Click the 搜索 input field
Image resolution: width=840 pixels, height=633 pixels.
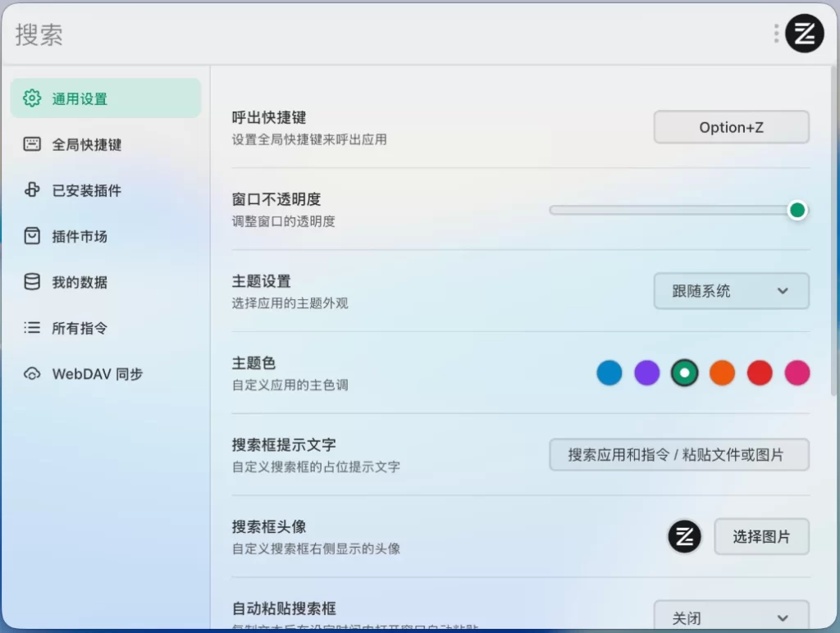tap(328, 34)
